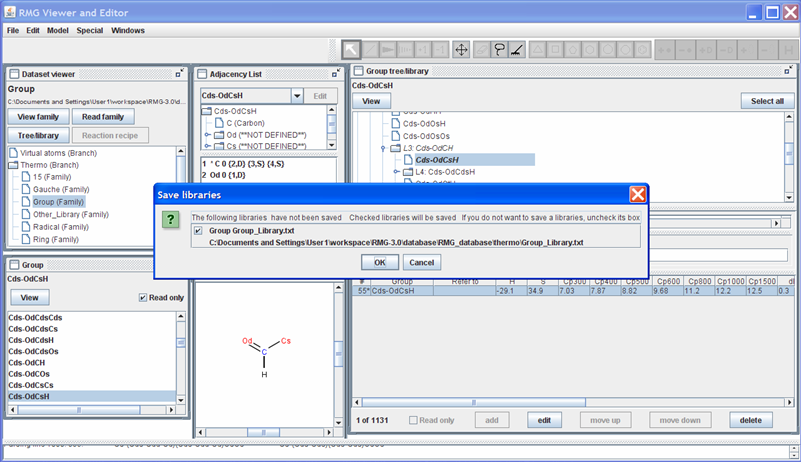Viewport: 801px width, 462px height.
Task: Click the clean-up brush tool
Action: pos(516,50)
